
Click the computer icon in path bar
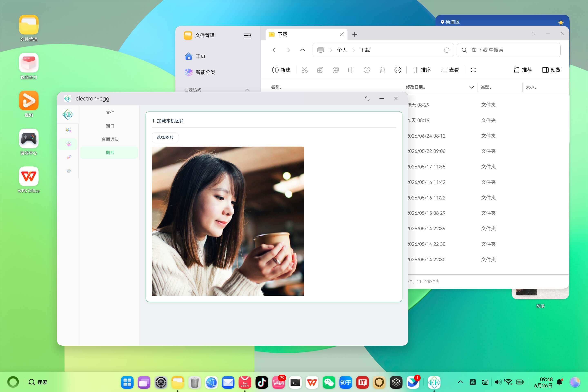(321, 50)
